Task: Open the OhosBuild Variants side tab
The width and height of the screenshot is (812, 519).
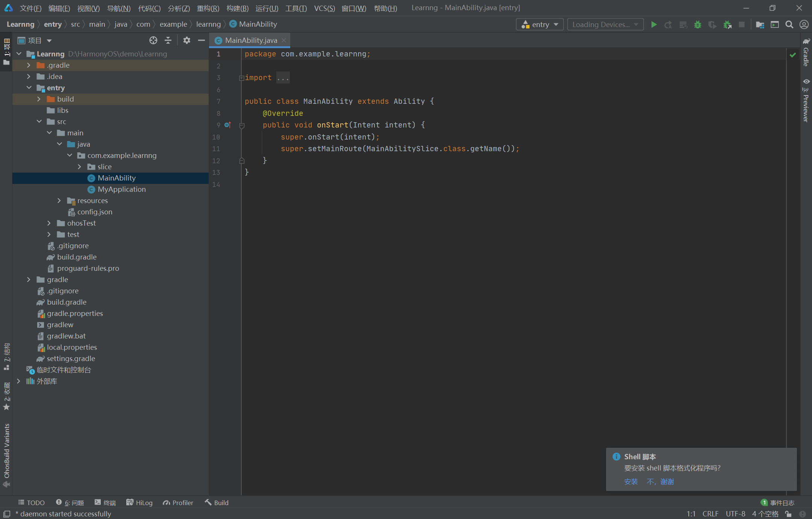Action: coord(6,455)
